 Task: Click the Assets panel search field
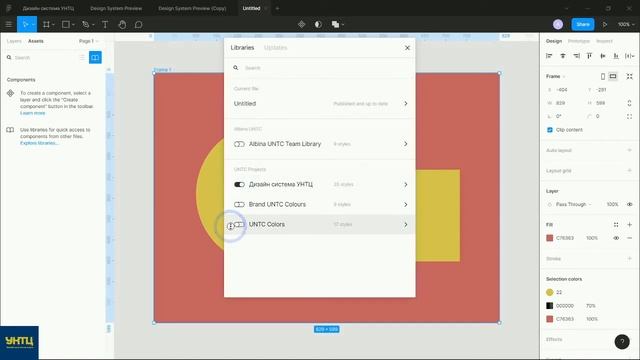[41, 58]
